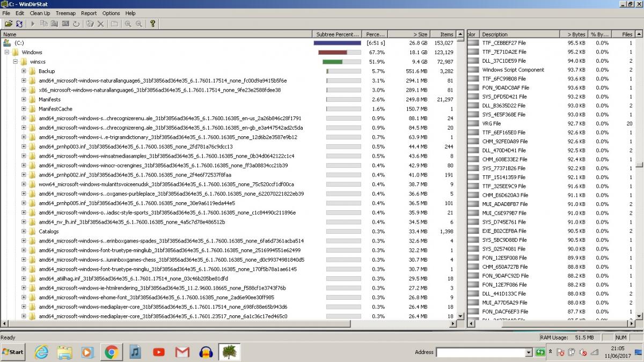This screenshot has height=362, width=644.
Task: Open the Clean Up menu
Action: pos(40,13)
